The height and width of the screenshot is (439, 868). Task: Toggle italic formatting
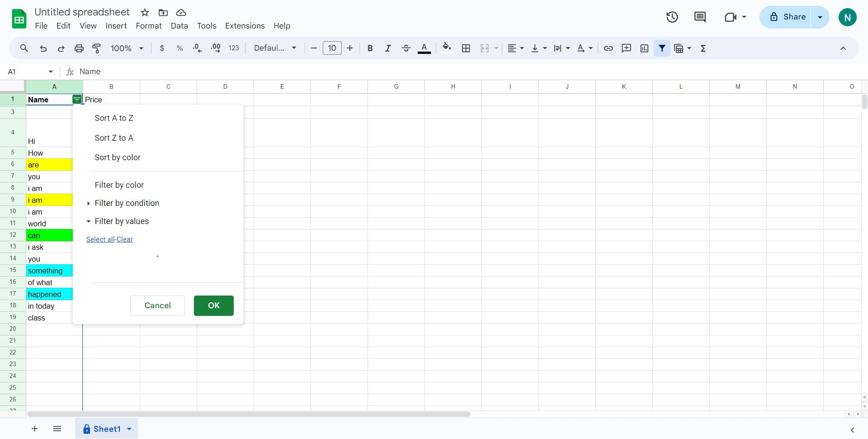(388, 48)
